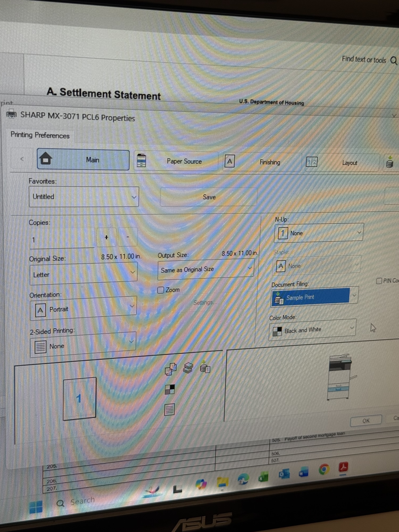
Task: Open the Layout tab
Action: click(342, 163)
